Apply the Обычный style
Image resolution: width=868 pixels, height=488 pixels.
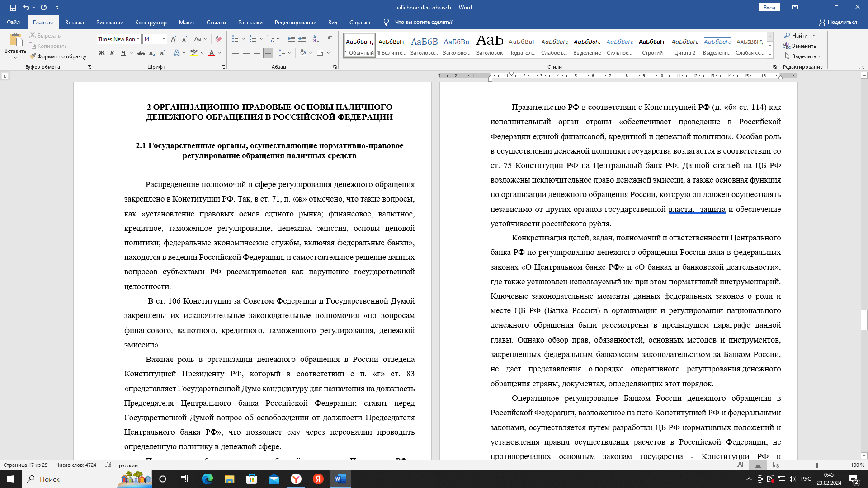(359, 45)
